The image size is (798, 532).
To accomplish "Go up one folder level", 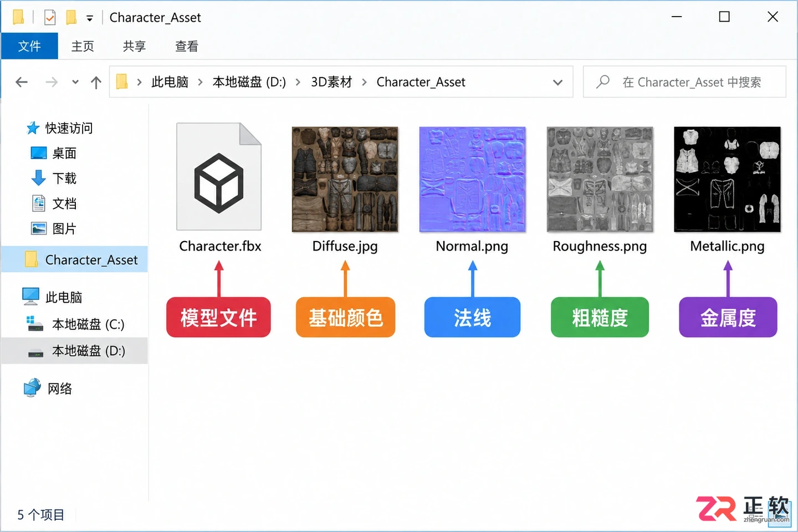I will [96, 83].
